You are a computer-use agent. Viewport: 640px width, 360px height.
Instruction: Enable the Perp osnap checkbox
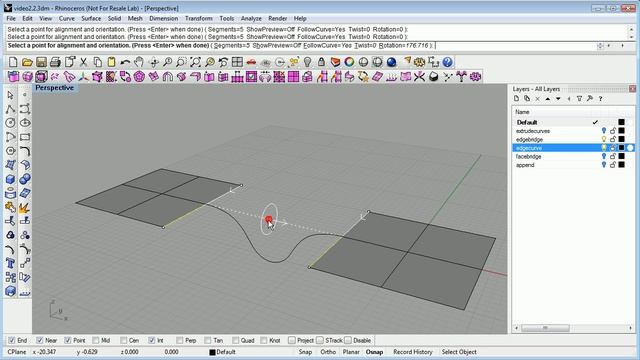(180, 340)
